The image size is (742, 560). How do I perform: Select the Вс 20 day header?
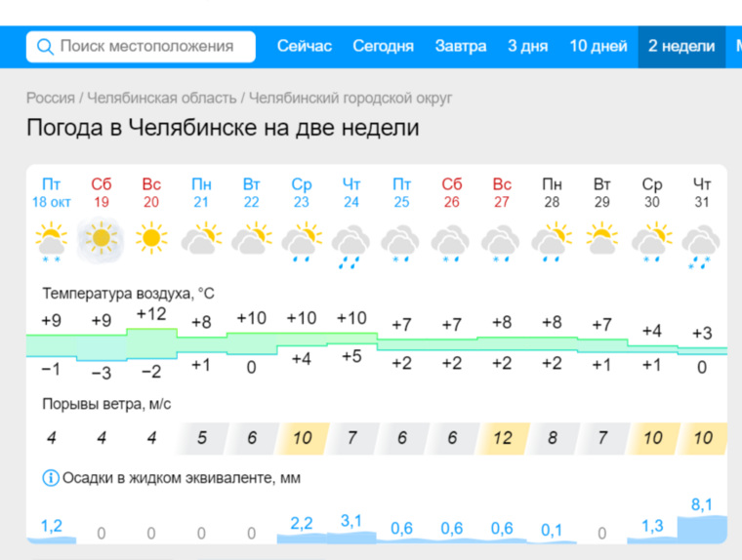click(151, 192)
